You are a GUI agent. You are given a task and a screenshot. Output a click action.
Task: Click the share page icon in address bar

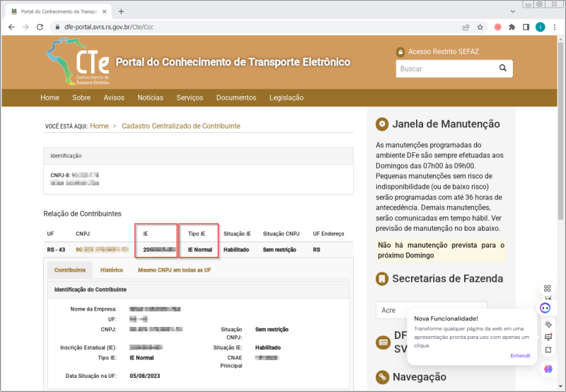click(466, 27)
